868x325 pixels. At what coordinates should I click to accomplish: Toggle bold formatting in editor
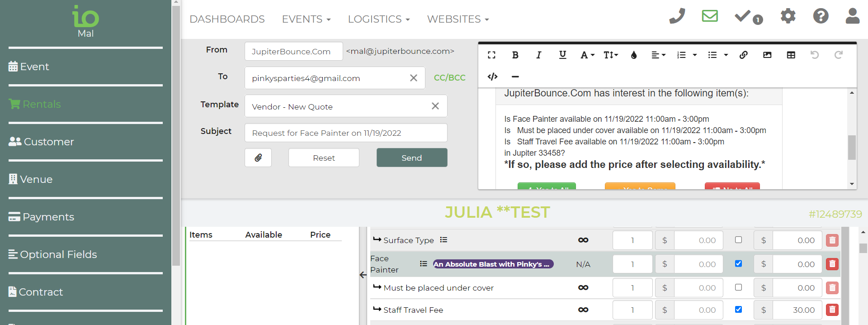pyautogui.click(x=515, y=55)
